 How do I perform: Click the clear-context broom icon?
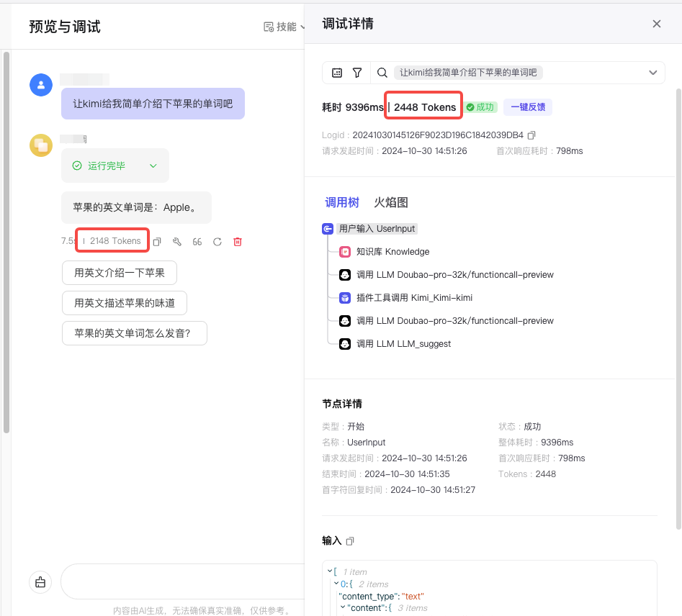tap(40, 582)
